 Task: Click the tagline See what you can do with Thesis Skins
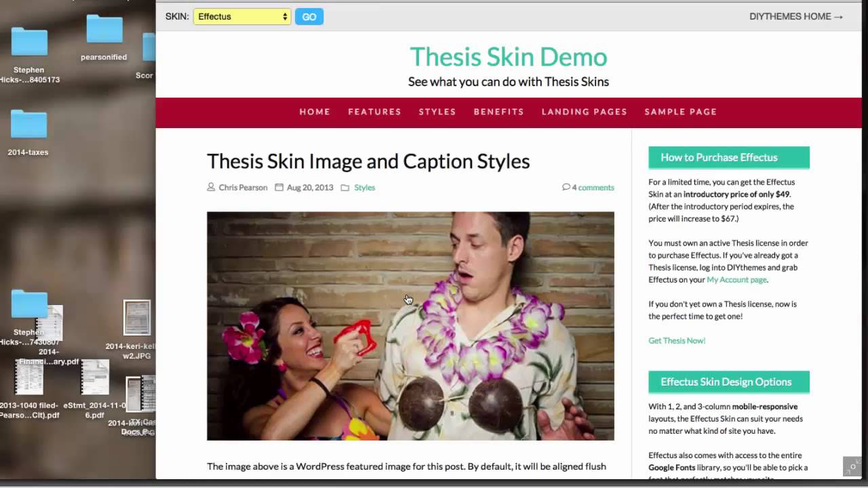tap(509, 82)
